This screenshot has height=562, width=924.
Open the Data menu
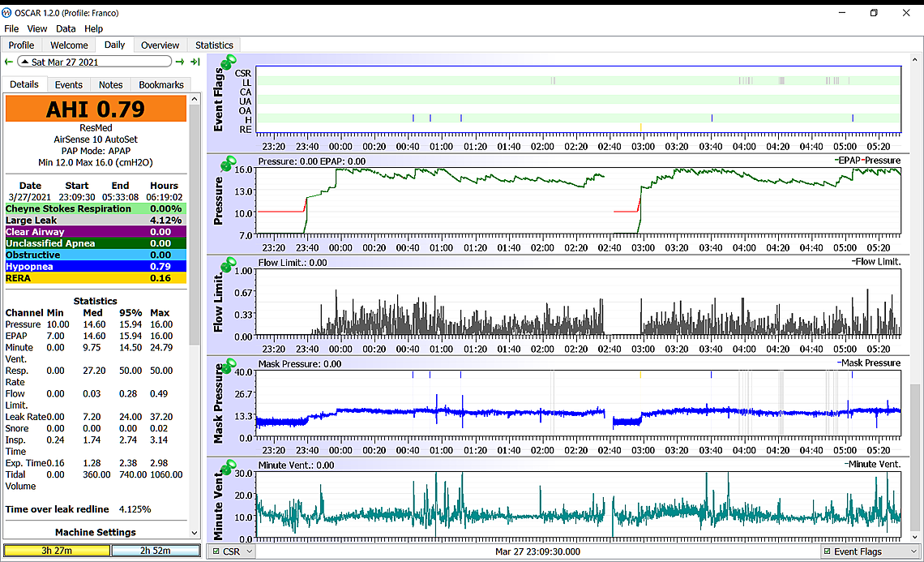[66, 28]
